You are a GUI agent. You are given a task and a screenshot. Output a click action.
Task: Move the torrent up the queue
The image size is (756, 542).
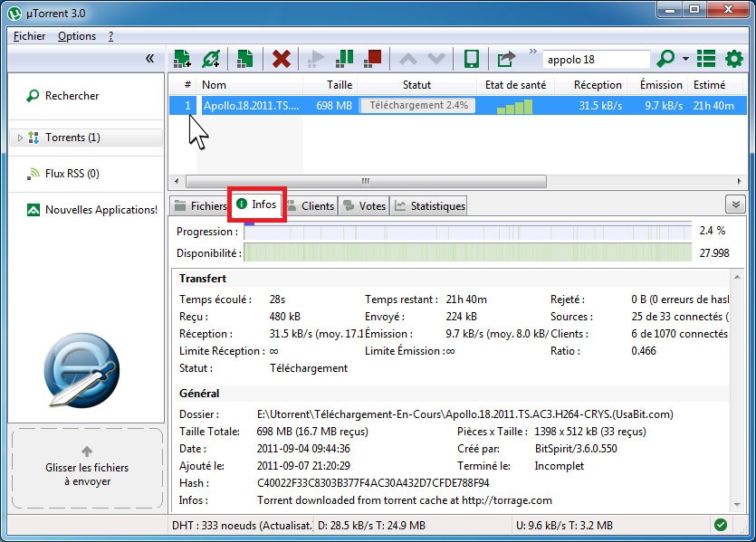(x=408, y=59)
